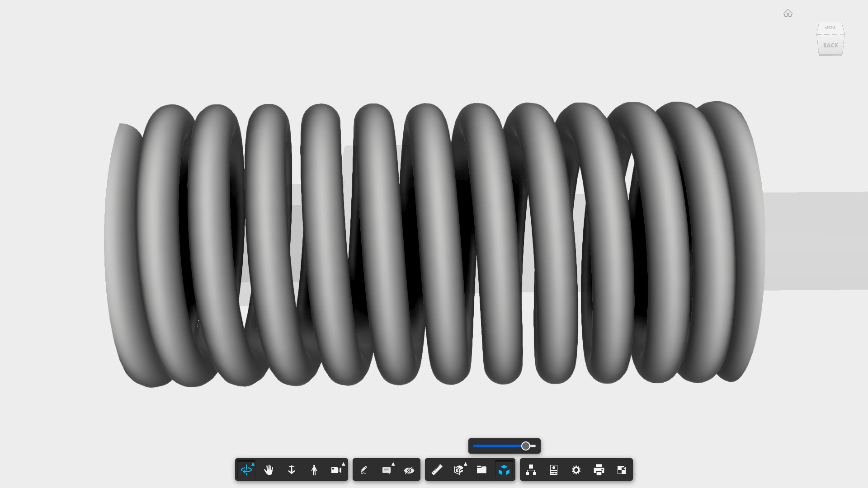Open Settings gear
Viewport: 868px width, 488px height.
coord(576,470)
